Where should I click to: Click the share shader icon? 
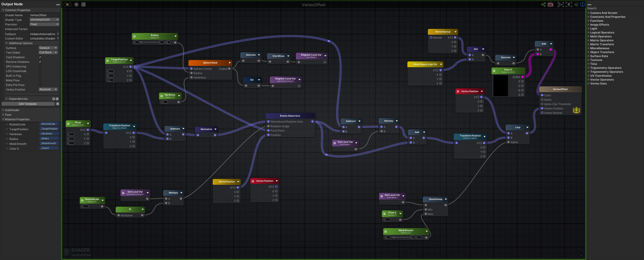coord(543,5)
